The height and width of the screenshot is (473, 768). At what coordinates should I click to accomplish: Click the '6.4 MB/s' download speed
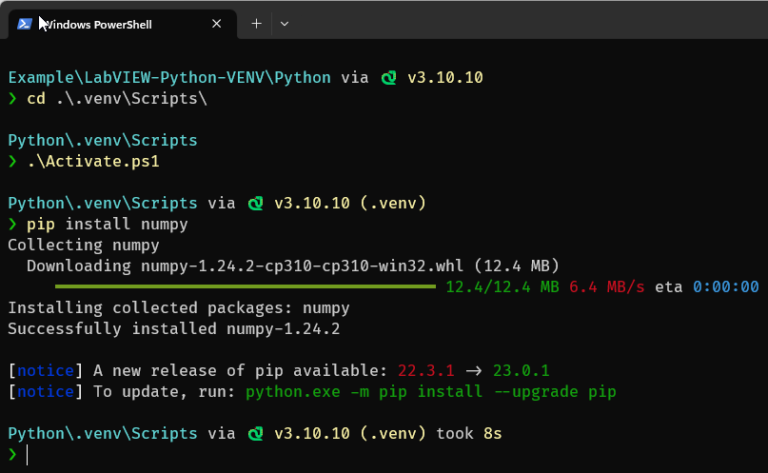click(607, 287)
